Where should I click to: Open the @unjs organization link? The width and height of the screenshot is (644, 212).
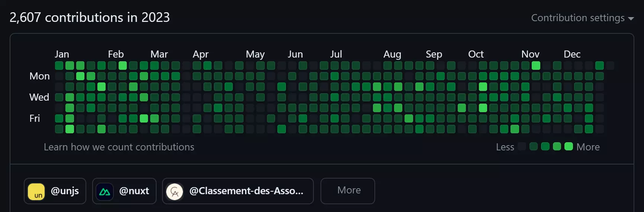click(x=55, y=191)
